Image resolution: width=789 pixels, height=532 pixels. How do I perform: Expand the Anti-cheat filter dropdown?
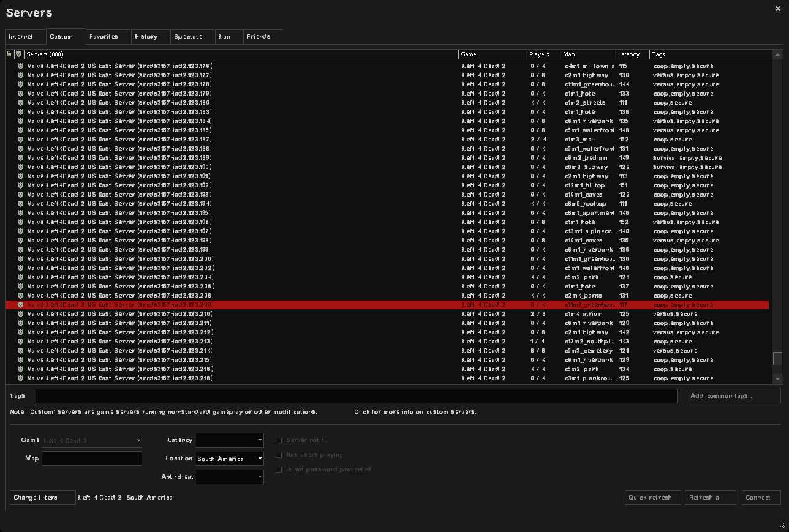pyautogui.click(x=230, y=476)
